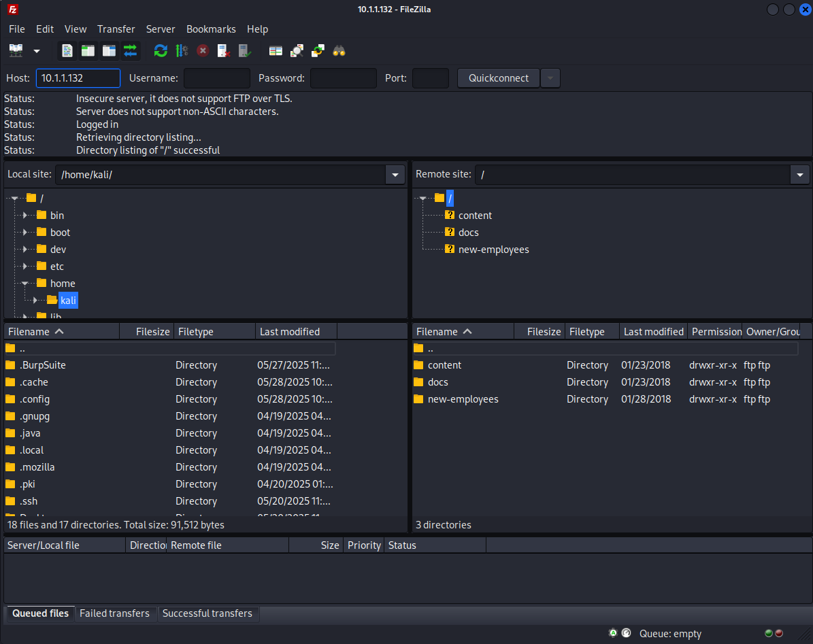Toggle processing of the transfer queue
Screen dimensions: 813x644
click(182, 50)
